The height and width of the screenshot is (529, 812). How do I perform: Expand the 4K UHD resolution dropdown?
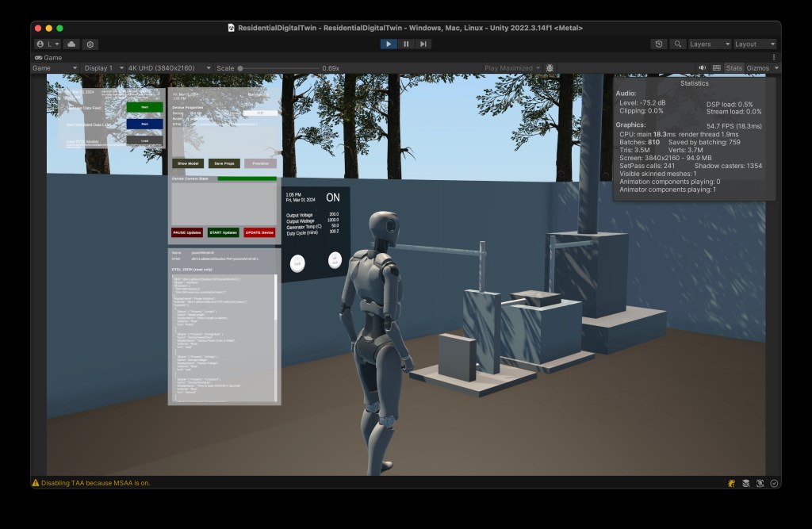(x=169, y=68)
